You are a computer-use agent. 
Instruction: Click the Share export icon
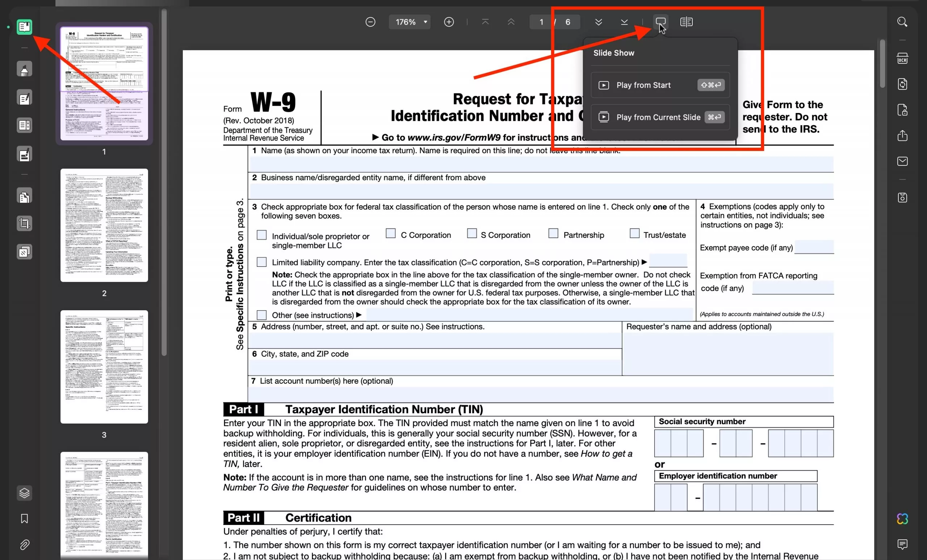pyautogui.click(x=902, y=135)
